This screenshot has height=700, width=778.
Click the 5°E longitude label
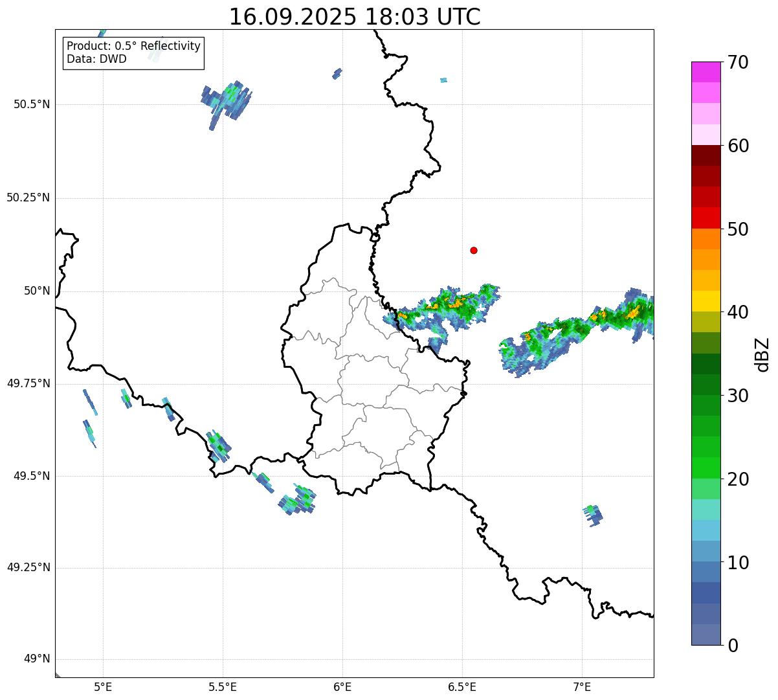[x=103, y=687]
